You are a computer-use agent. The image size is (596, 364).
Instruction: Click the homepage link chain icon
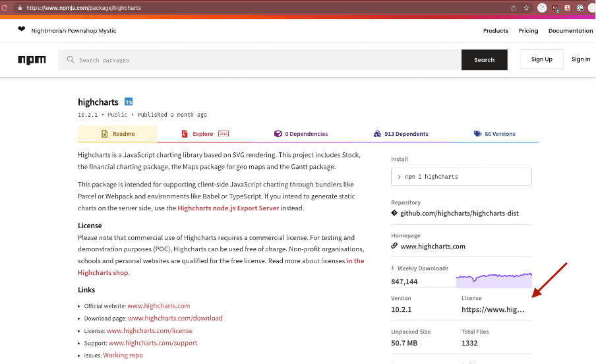coord(394,246)
